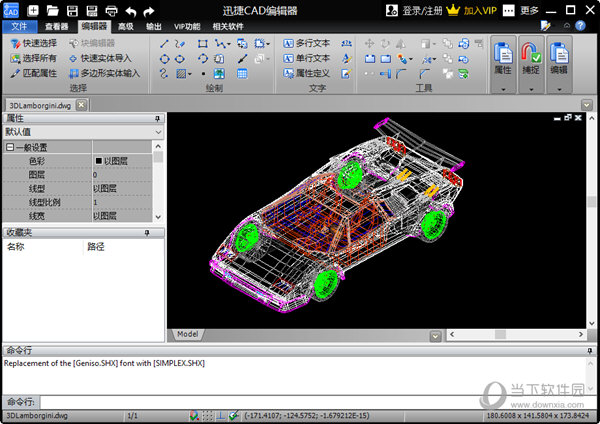Close the 3DLamborgini.dwg document tab

point(81,105)
